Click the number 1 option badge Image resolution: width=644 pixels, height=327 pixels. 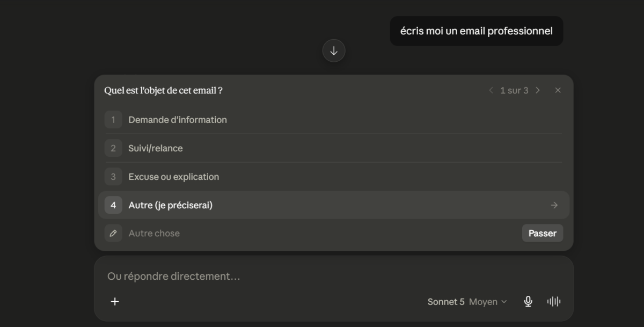(113, 120)
